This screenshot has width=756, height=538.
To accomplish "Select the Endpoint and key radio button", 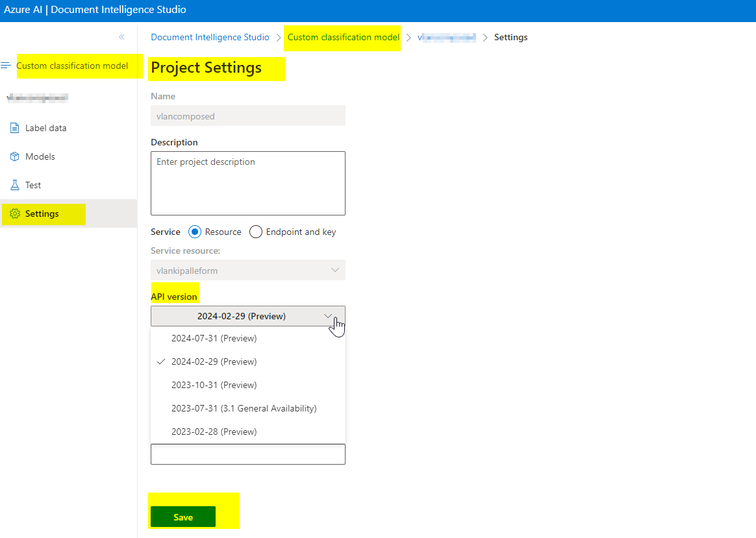I will pyautogui.click(x=255, y=232).
